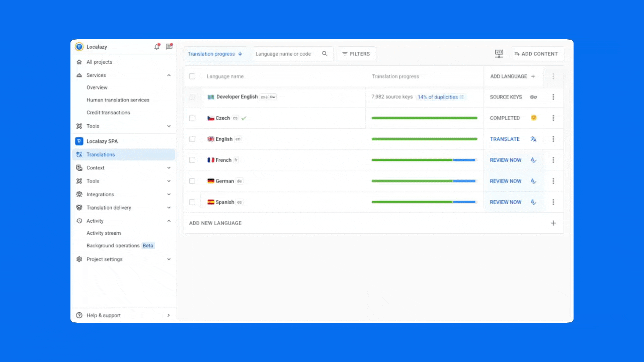Collapse the Services section chevron
The image size is (644, 362).
tap(169, 75)
